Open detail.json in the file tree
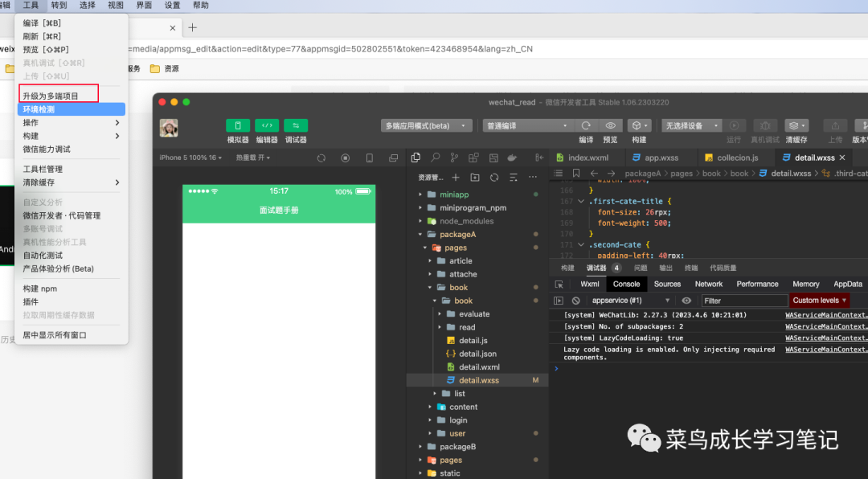This screenshot has height=479, width=868. click(477, 354)
